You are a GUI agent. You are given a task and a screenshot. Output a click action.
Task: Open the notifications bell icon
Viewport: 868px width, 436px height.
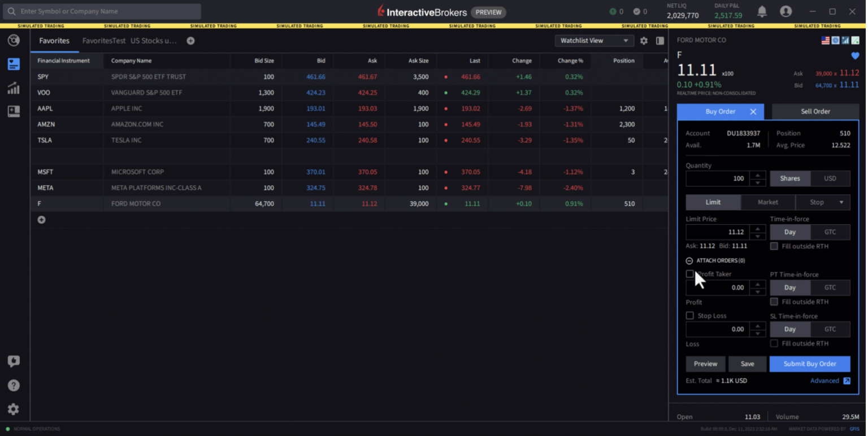point(761,11)
